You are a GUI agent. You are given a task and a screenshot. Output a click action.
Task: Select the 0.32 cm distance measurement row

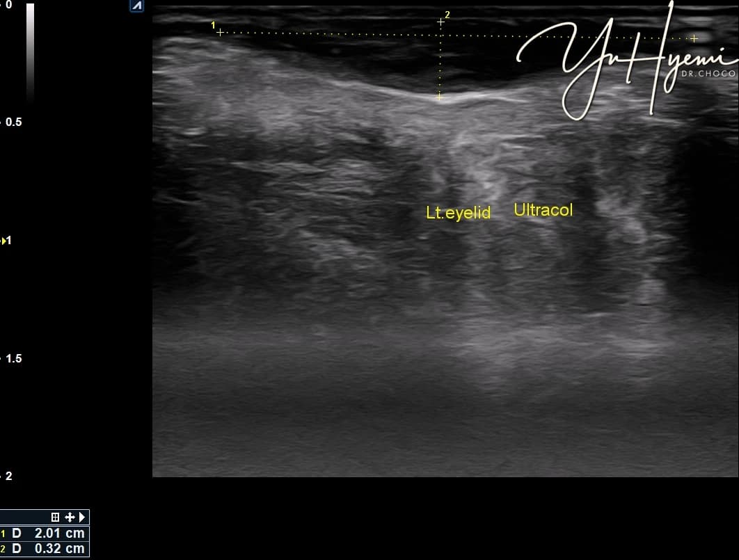[45, 549]
